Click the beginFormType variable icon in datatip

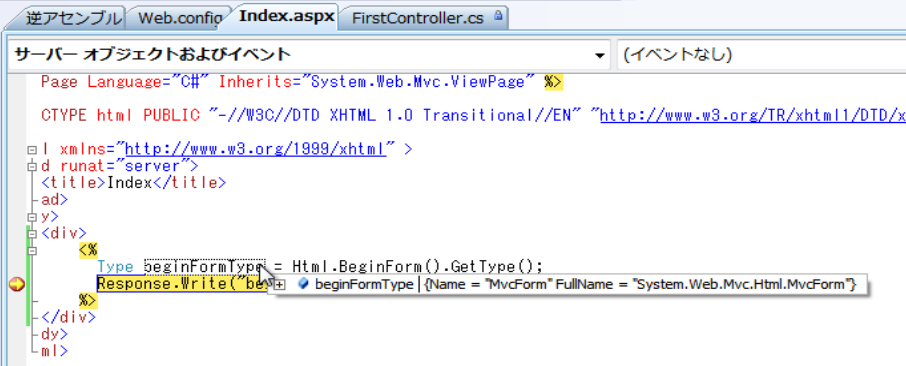(x=303, y=284)
